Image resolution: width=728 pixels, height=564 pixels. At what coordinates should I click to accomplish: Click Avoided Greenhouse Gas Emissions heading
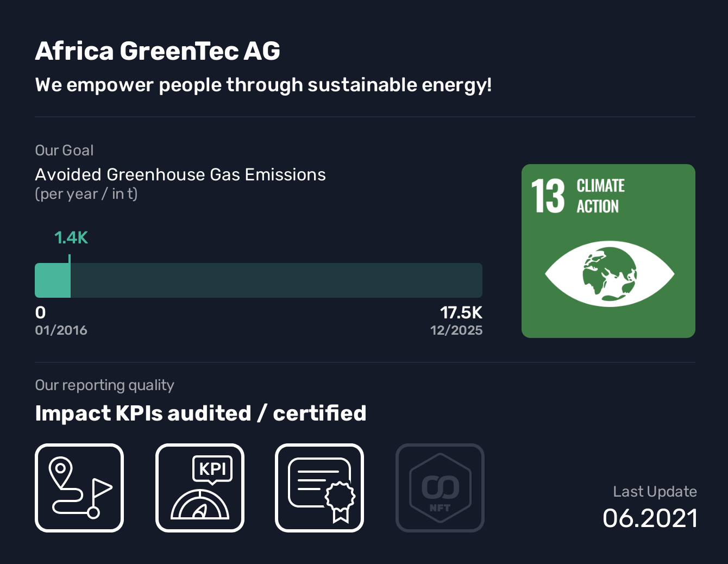pyautogui.click(x=180, y=174)
